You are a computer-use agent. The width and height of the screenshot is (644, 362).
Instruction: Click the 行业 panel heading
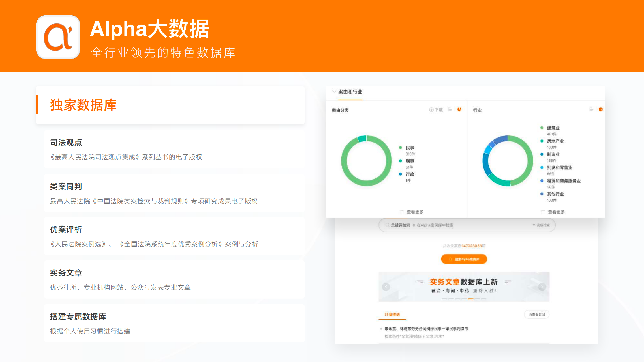(477, 110)
